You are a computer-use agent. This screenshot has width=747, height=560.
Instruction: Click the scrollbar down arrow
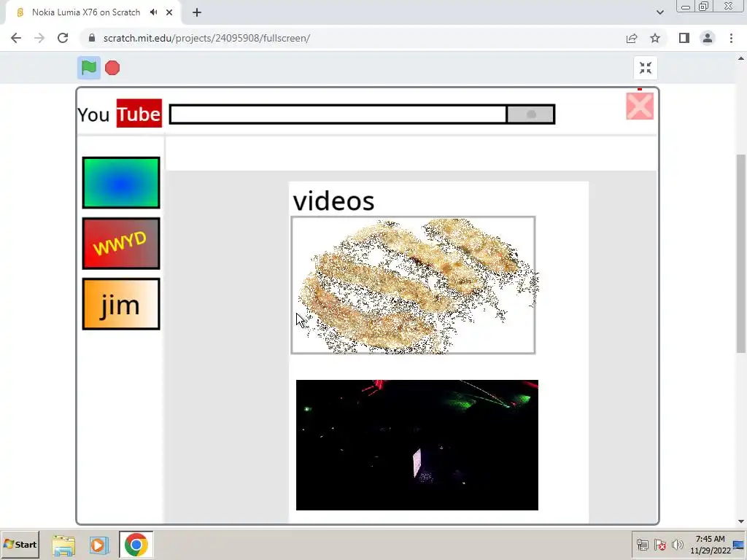tap(741, 522)
